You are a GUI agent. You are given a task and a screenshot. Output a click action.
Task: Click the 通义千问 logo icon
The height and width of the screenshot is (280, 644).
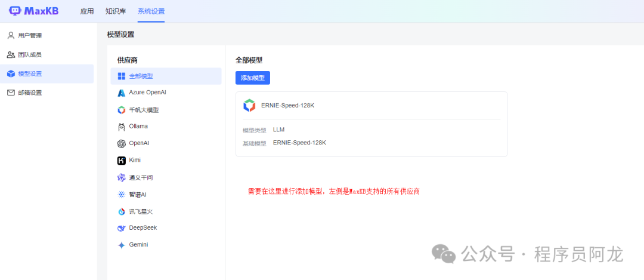[122, 178]
